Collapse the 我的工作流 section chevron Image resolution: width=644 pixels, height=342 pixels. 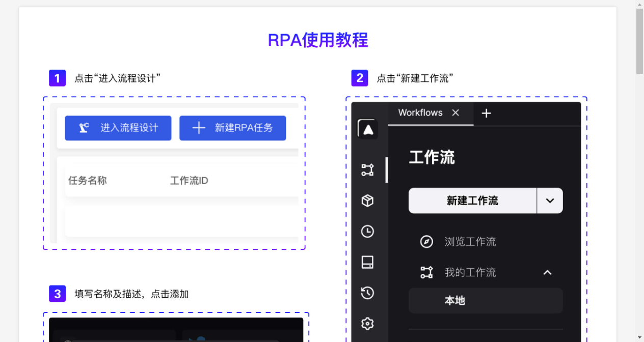(x=548, y=272)
